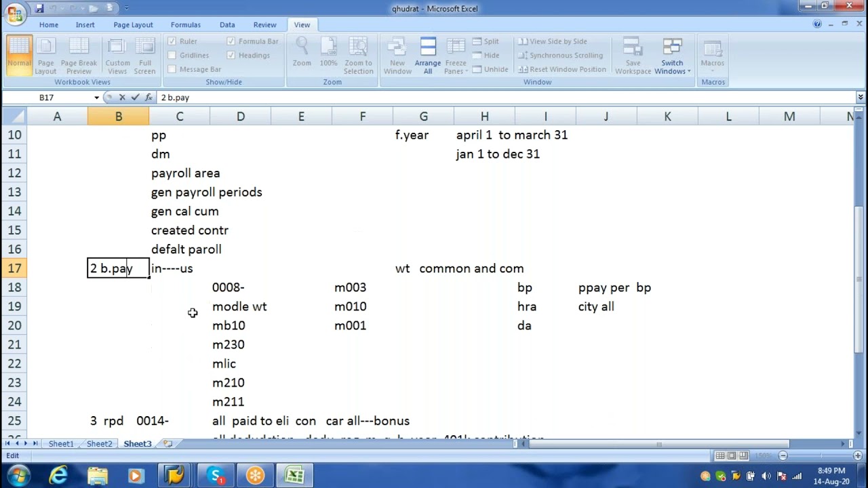The width and height of the screenshot is (868, 488).
Task: Customize Quick Access Toolbar dropdown
Action: click(x=126, y=9)
